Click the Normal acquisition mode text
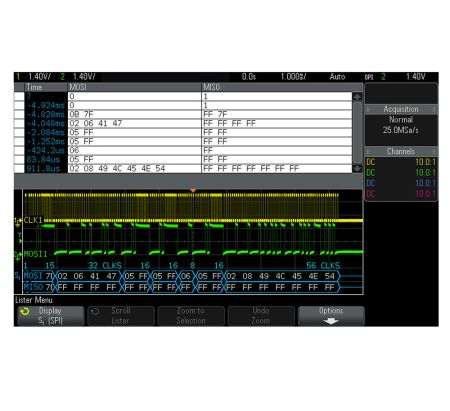The width and height of the screenshot is (450, 411). pyautogui.click(x=401, y=119)
